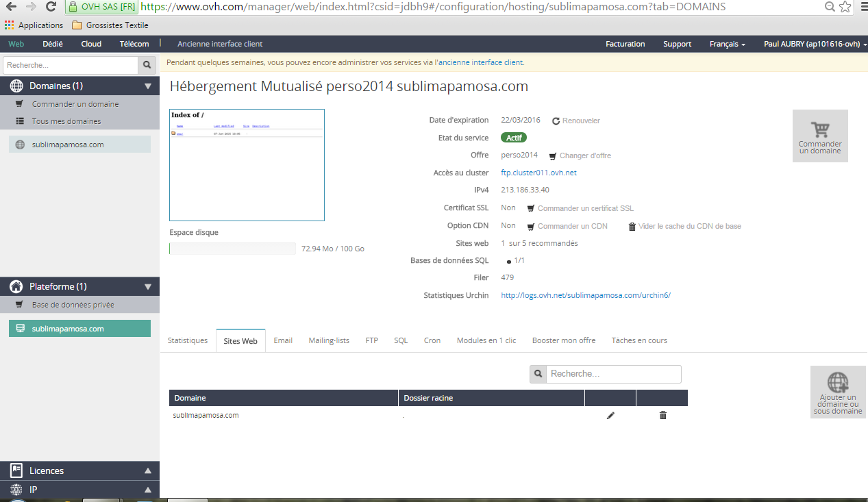Edit sublimapamosa.com with the pencil icon
This screenshot has width=868, height=502.
610,415
